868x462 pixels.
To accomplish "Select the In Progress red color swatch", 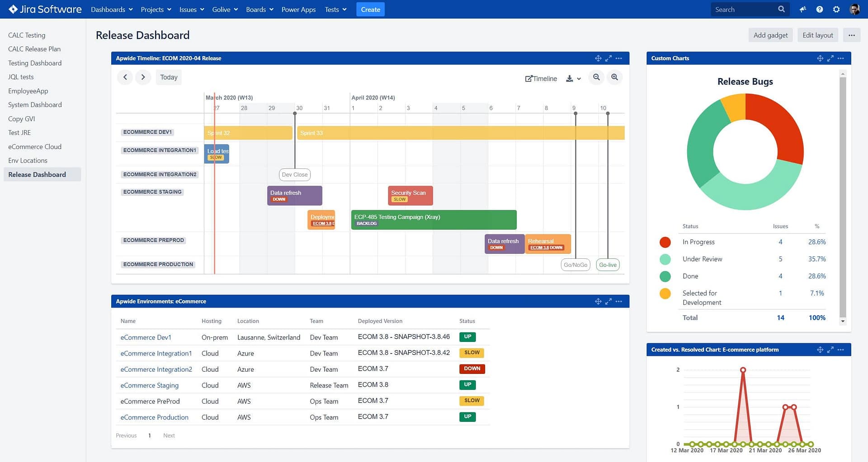I will tap(665, 242).
